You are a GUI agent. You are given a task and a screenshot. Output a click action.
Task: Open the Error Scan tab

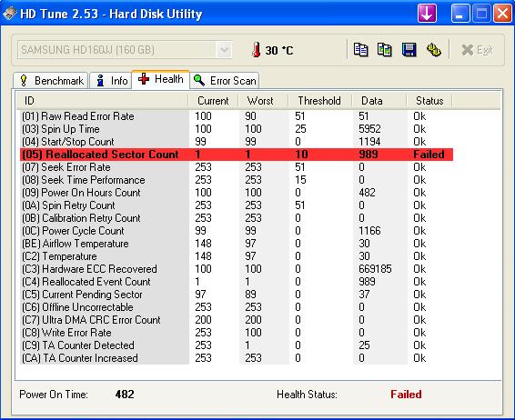225,81
